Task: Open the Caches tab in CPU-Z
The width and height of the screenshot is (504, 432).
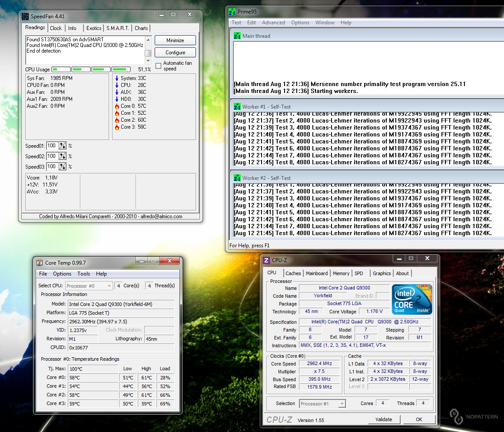Action: tap(293, 273)
